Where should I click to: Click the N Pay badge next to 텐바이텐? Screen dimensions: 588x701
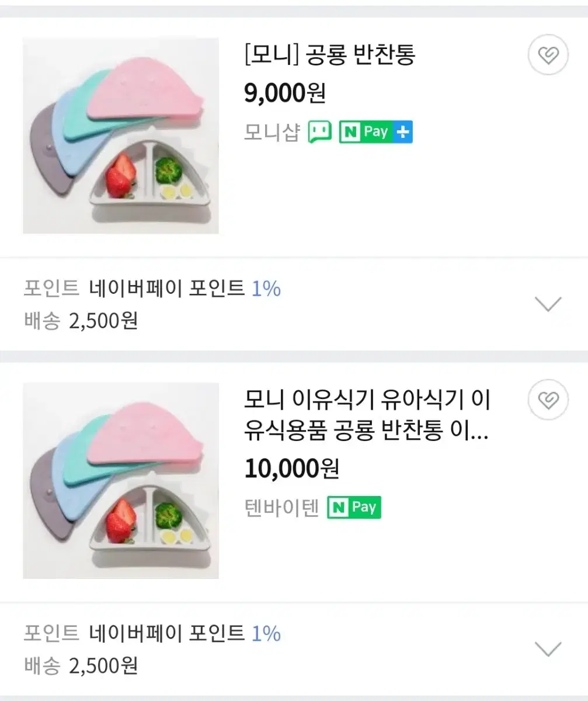point(354,508)
